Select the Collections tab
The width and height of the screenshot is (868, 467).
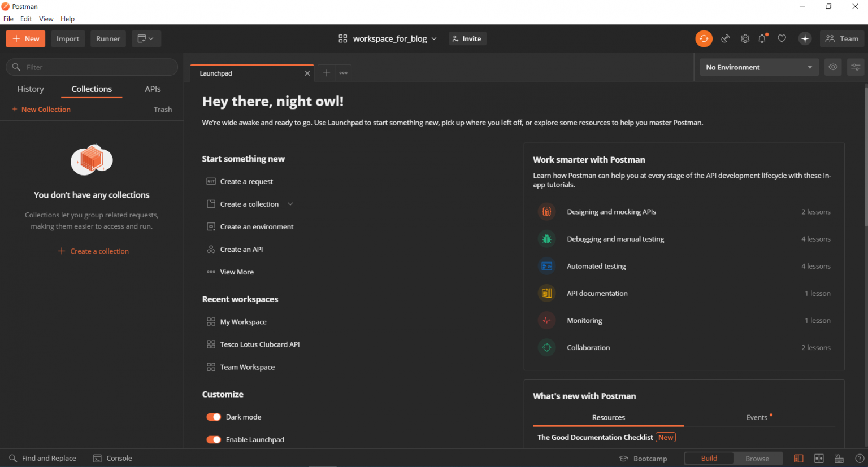click(92, 89)
